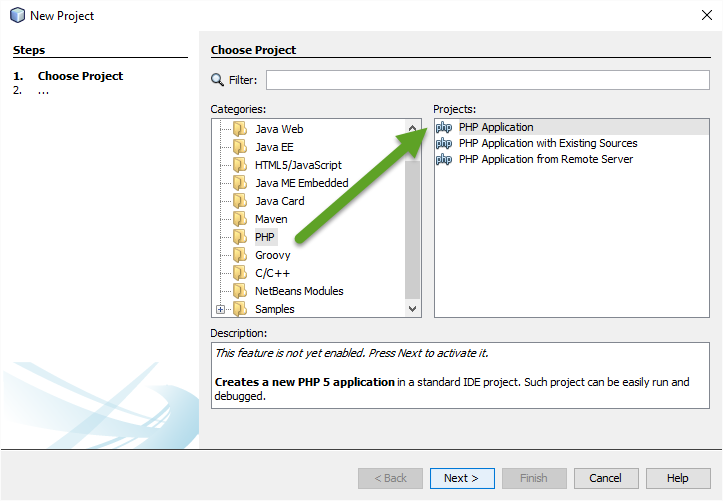Click into the Filter text field
Screen dimensions: 723x501
pyautogui.click(x=488, y=80)
